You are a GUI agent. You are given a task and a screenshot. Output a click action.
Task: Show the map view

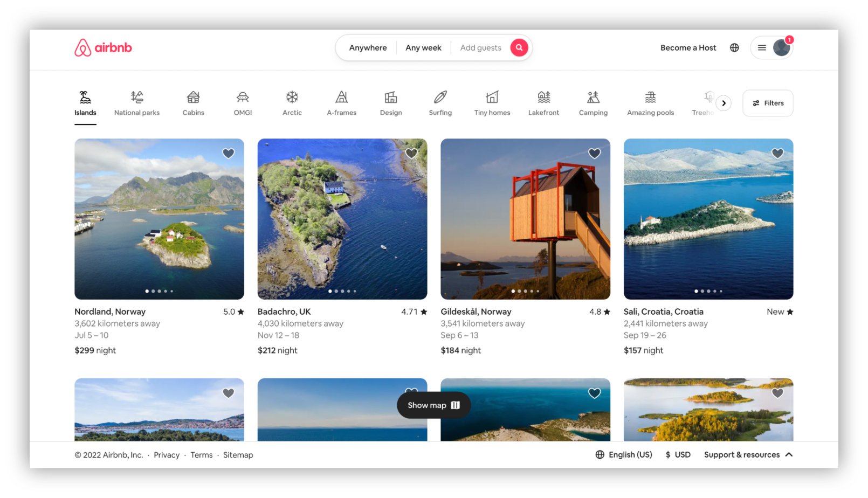[x=434, y=405]
